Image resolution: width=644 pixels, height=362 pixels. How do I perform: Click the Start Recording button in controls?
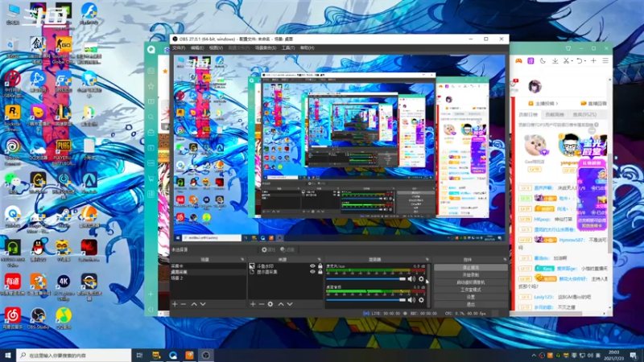click(471, 275)
